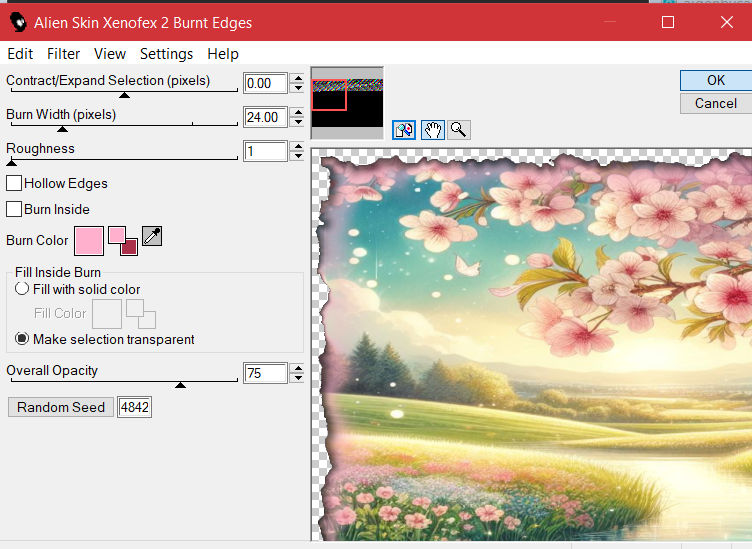Increase Burn Width value
The width and height of the screenshot is (752, 549).
click(x=298, y=113)
